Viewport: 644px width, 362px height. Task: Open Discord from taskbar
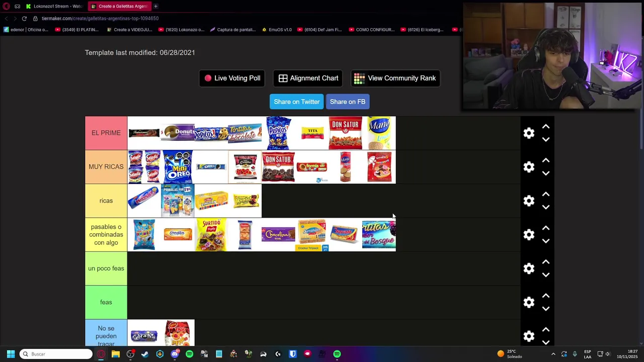[175, 354]
